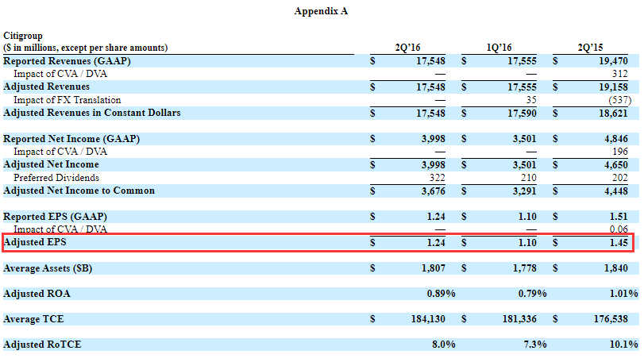Click the 0.89% adjusted ROA value

point(441,294)
